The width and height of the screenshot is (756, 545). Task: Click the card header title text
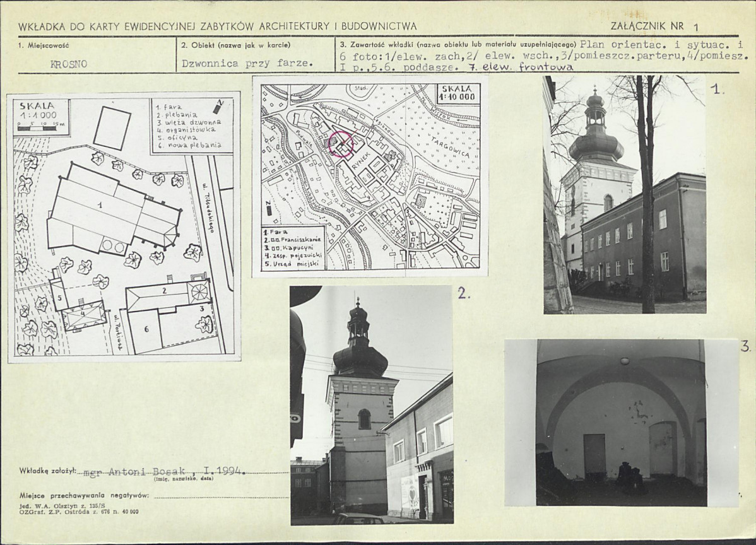click(x=218, y=26)
